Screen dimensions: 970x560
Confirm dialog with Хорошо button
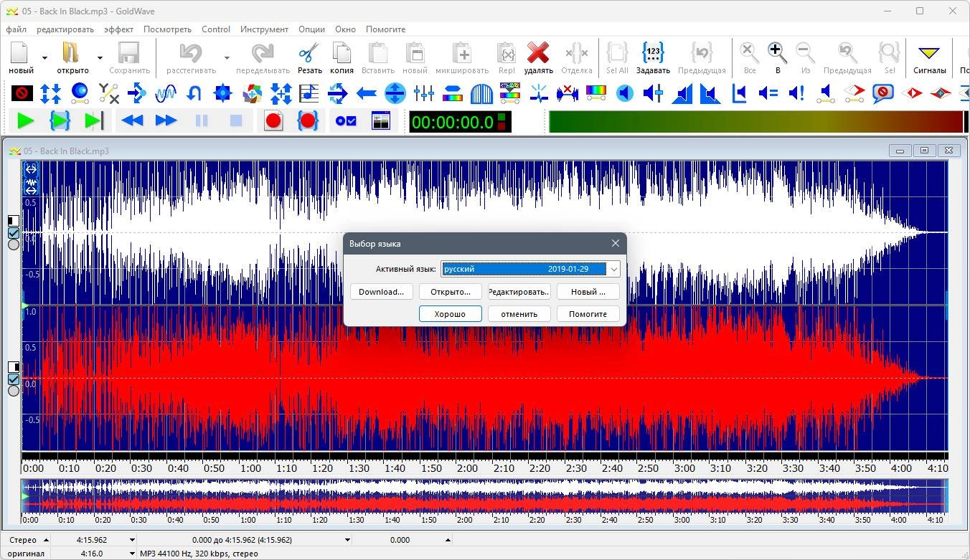pyautogui.click(x=450, y=314)
